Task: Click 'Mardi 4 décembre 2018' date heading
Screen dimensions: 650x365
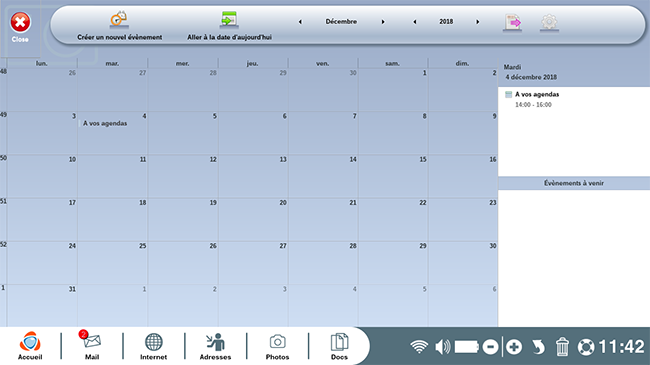Action: point(531,72)
